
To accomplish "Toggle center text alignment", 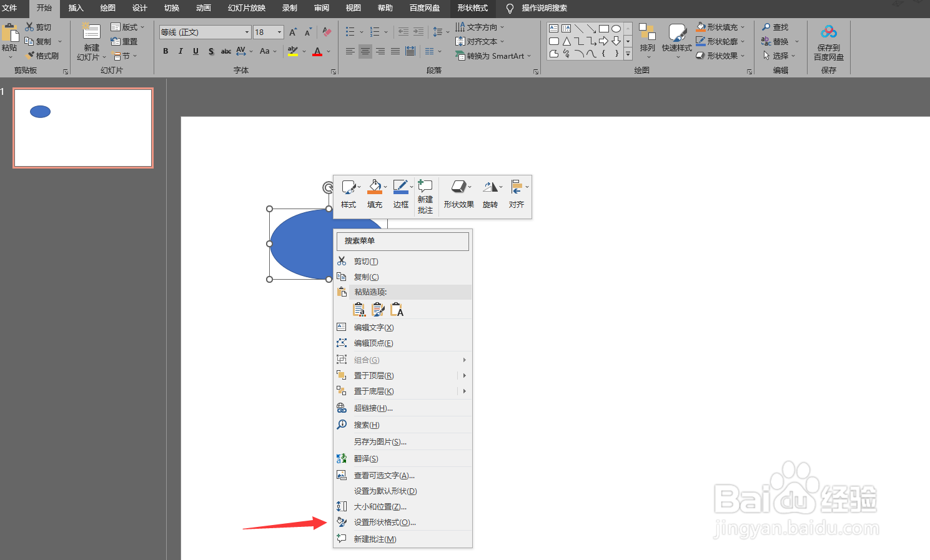I will pos(365,51).
